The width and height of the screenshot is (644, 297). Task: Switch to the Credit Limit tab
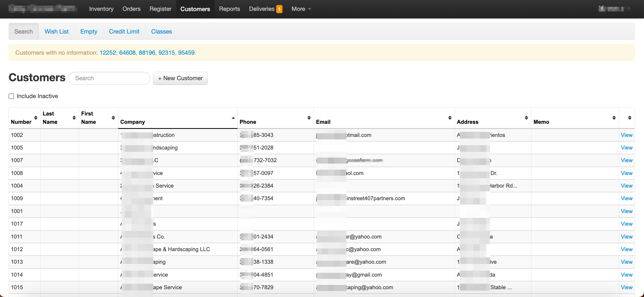coord(124,32)
